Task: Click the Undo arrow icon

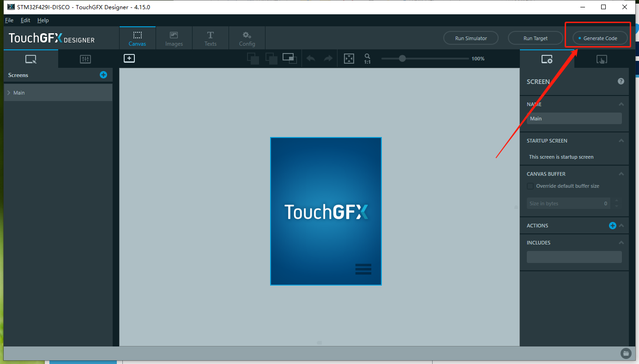Action: pyautogui.click(x=311, y=59)
